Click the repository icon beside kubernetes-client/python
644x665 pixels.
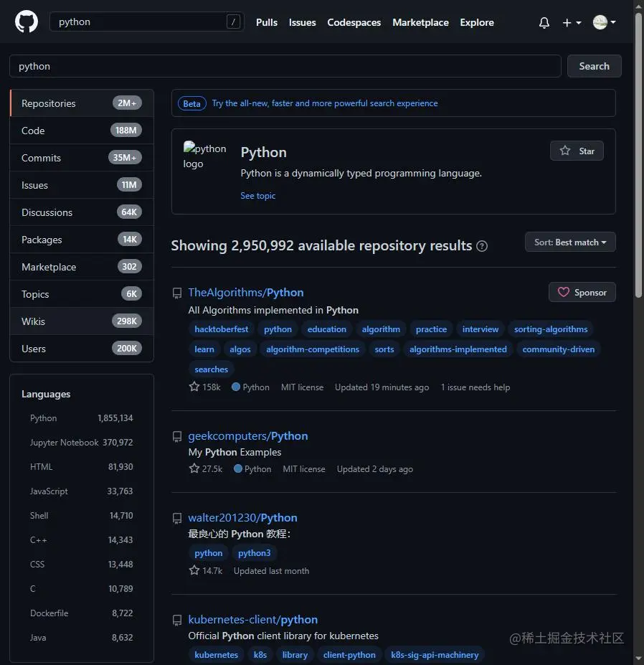tap(177, 620)
